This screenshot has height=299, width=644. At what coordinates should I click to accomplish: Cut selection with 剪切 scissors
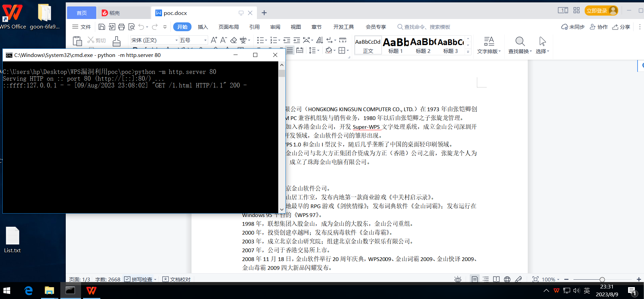click(97, 40)
